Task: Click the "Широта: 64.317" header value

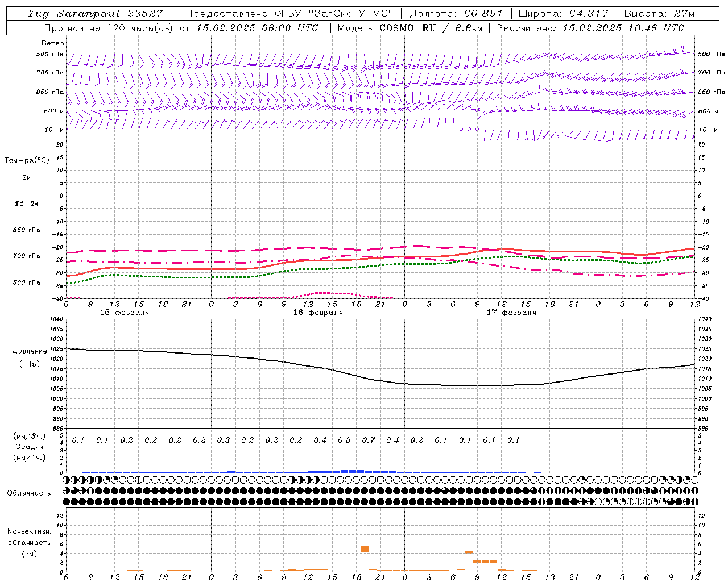Action: 563,14
